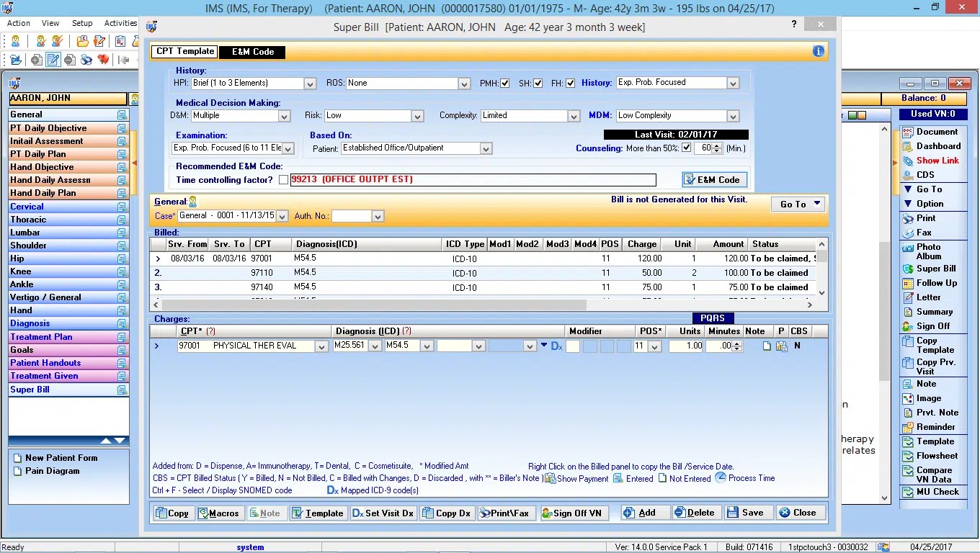Screen dimensions: 980x553
Task: Click the Sign Off VN button
Action: coord(574,513)
